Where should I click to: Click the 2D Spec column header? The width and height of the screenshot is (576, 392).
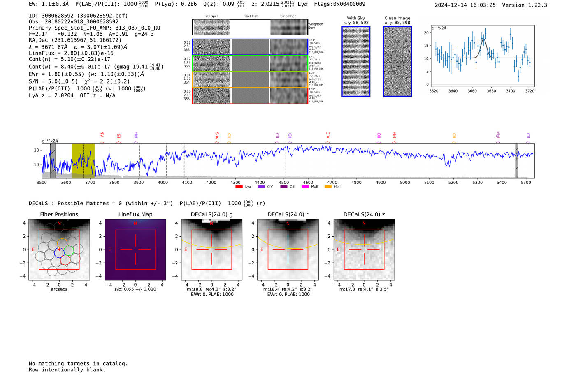pos(212,16)
